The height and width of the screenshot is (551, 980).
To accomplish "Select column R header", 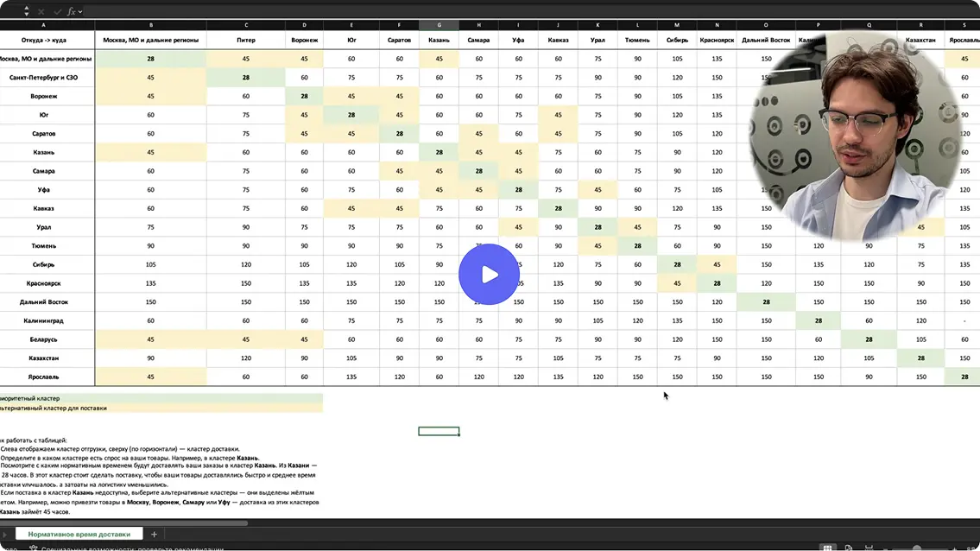I will [x=920, y=25].
